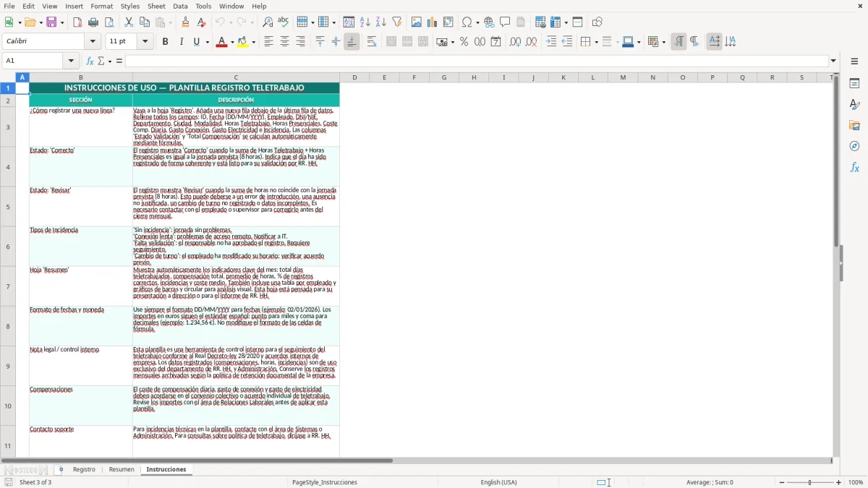Image resolution: width=868 pixels, height=488 pixels.
Task: Open the underline style dropdown arrow
Action: click(x=207, y=42)
